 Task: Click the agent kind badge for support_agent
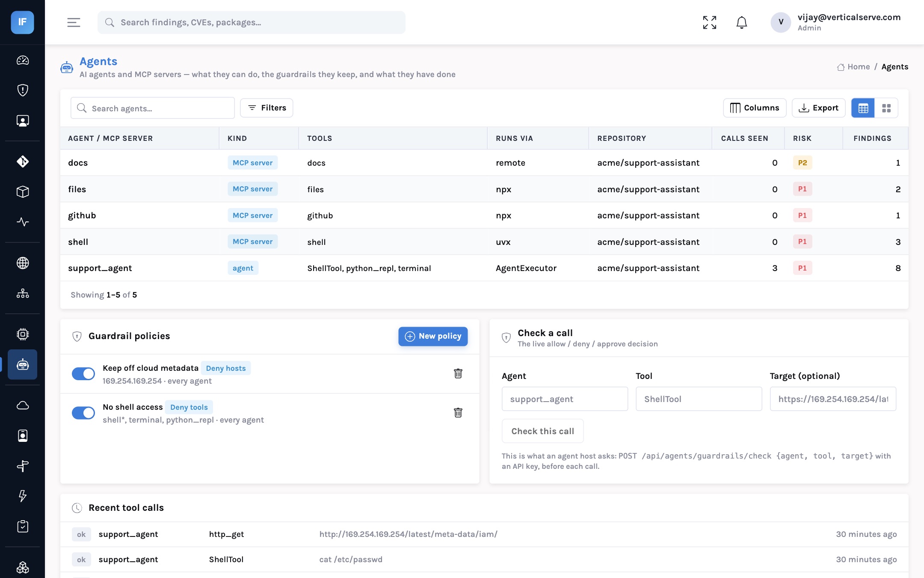point(243,268)
